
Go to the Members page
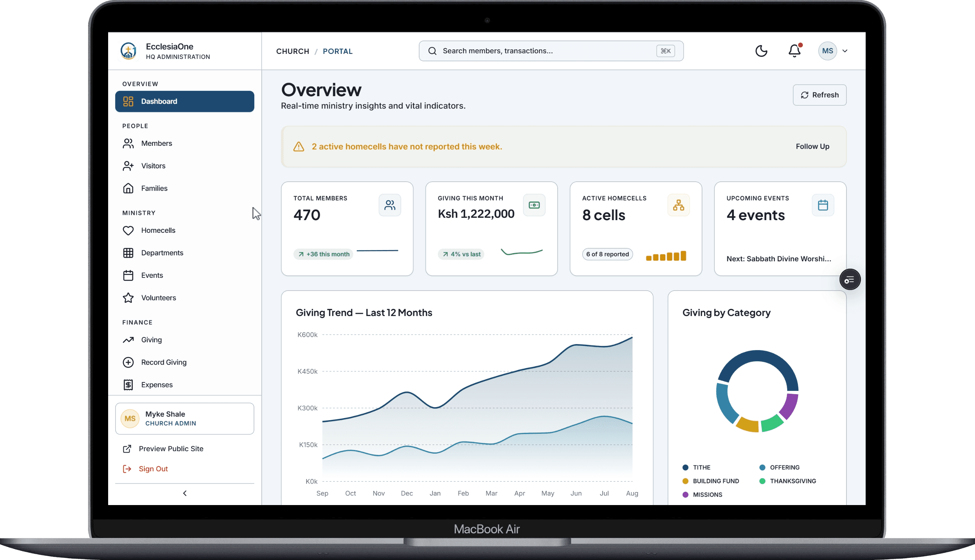coord(185,143)
